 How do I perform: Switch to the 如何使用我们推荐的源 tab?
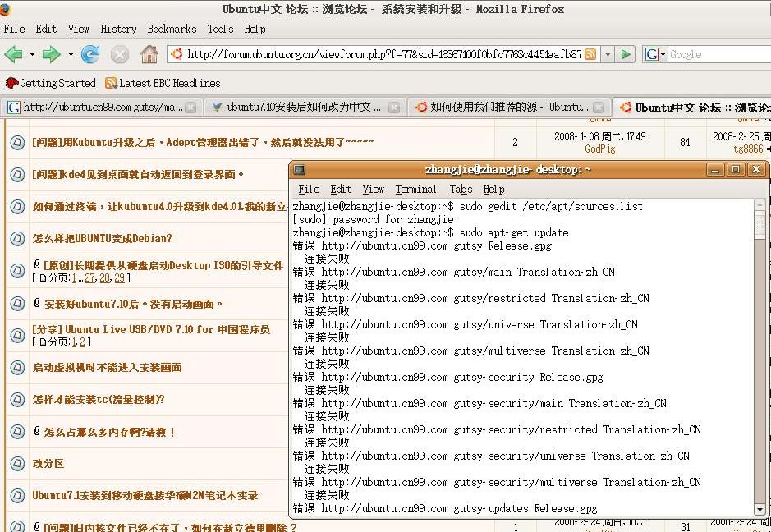[x=509, y=108]
